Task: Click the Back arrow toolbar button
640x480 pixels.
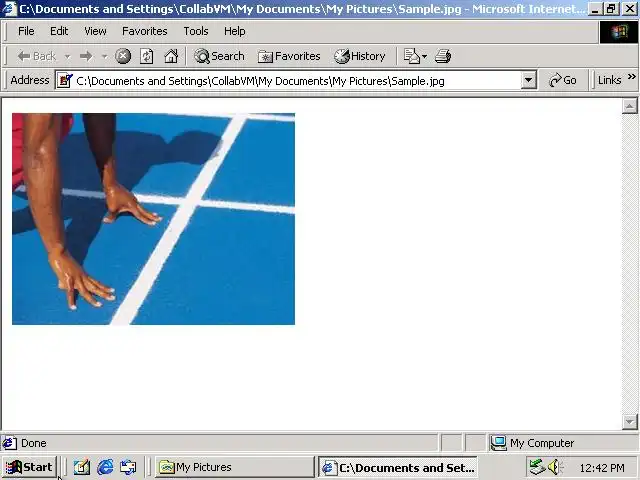Action: 37,56
